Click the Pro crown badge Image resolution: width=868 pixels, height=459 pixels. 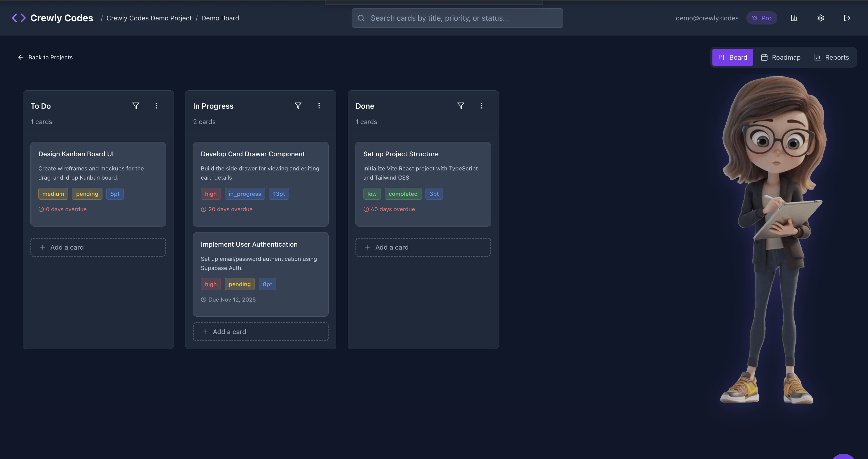(x=762, y=18)
